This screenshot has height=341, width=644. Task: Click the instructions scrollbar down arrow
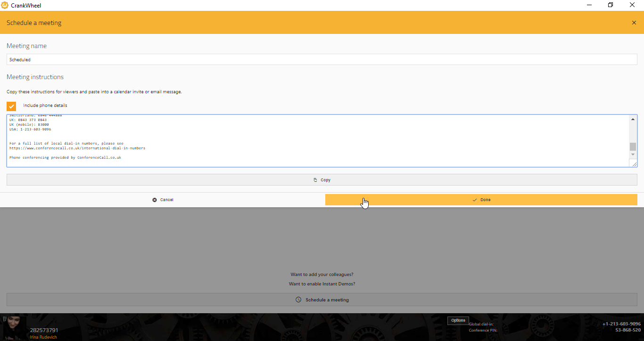[633, 154]
